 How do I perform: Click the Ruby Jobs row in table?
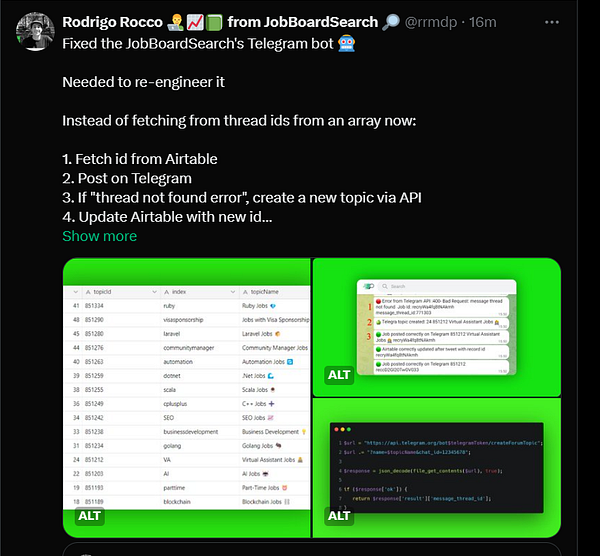187,306
